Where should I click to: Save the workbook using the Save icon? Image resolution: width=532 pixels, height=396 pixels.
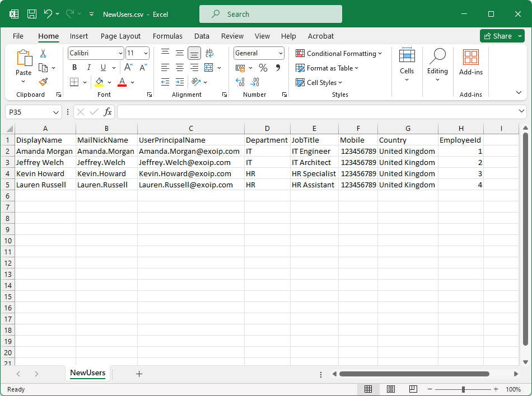[x=32, y=14]
